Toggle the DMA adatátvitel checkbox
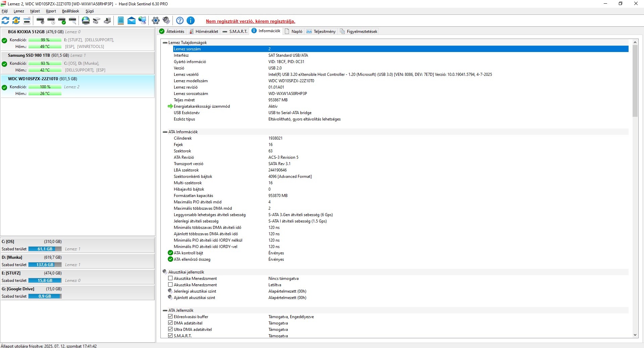This screenshot has width=644, height=348. pyautogui.click(x=170, y=323)
